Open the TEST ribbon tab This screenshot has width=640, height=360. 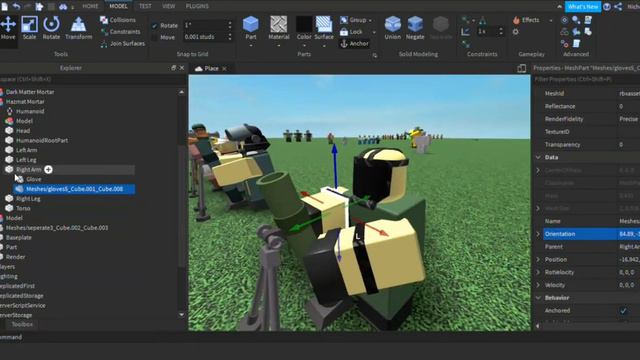point(145,6)
